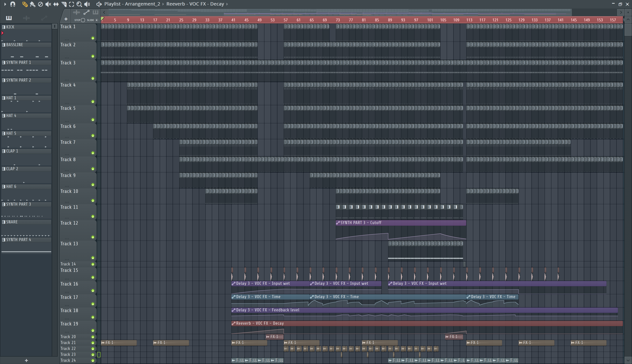
Task: Click the pattern icon next to KICK
Action: [x=4, y=27]
